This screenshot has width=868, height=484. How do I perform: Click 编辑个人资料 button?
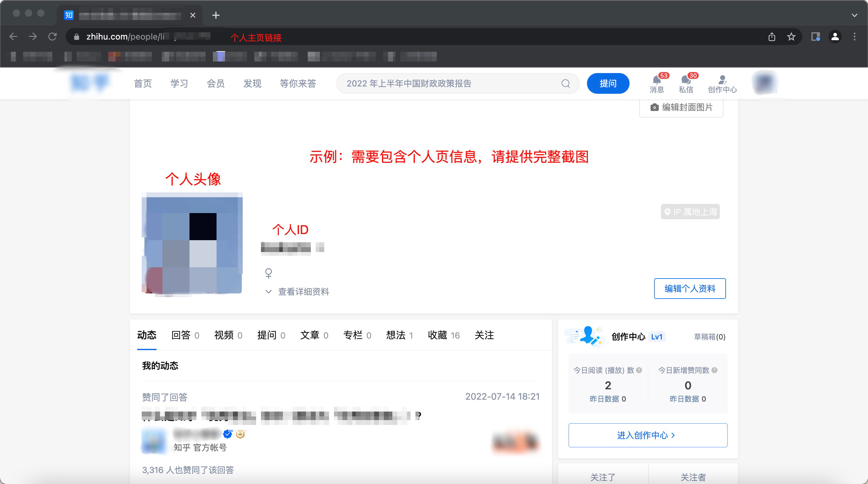click(x=689, y=288)
